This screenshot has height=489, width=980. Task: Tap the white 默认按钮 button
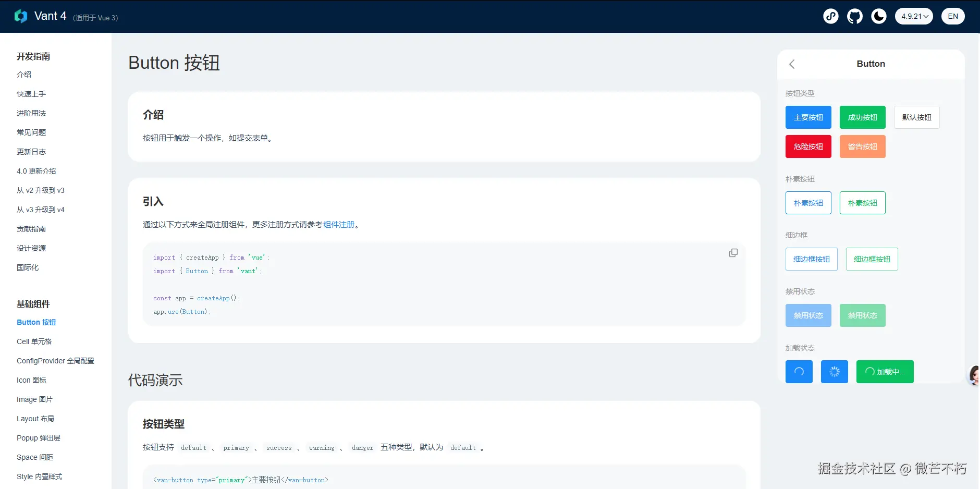click(x=917, y=117)
